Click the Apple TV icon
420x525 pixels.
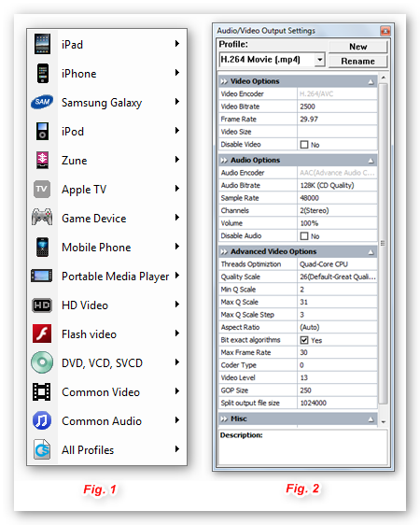42,189
